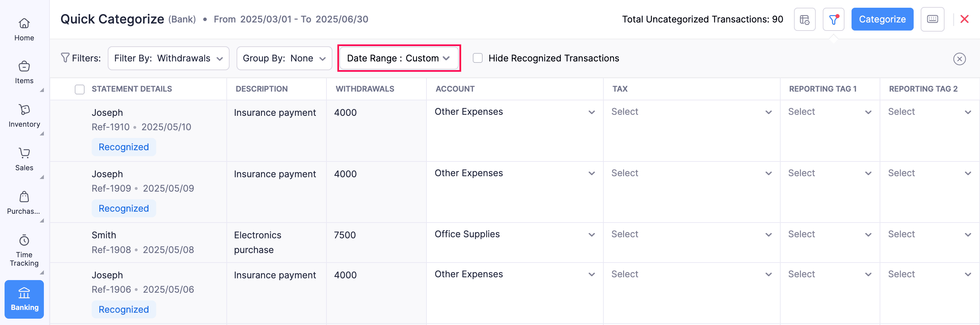The width and height of the screenshot is (980, 325).
Task: Open the Items section icon
Action: 24,71
